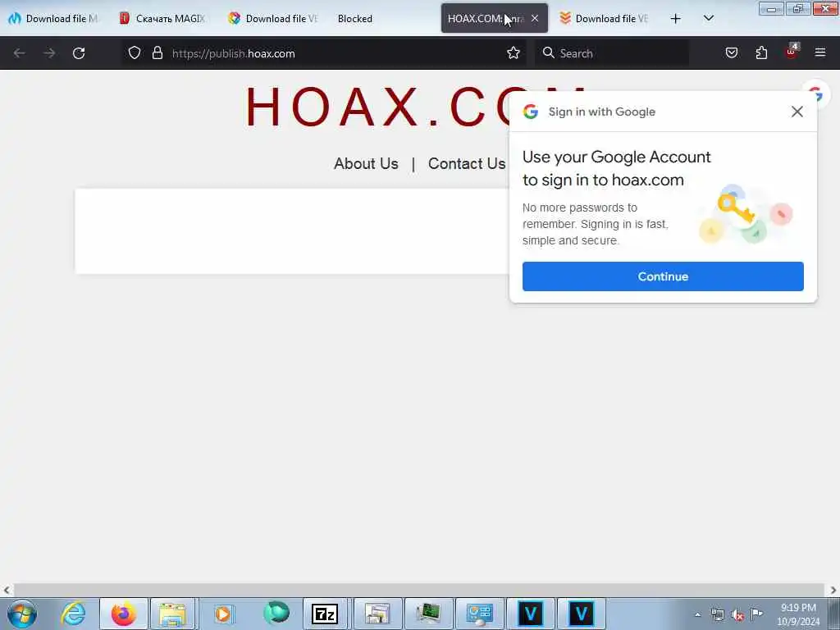
Task: Dismiss the Sign in with Google popup
Action: click(797, 112)
